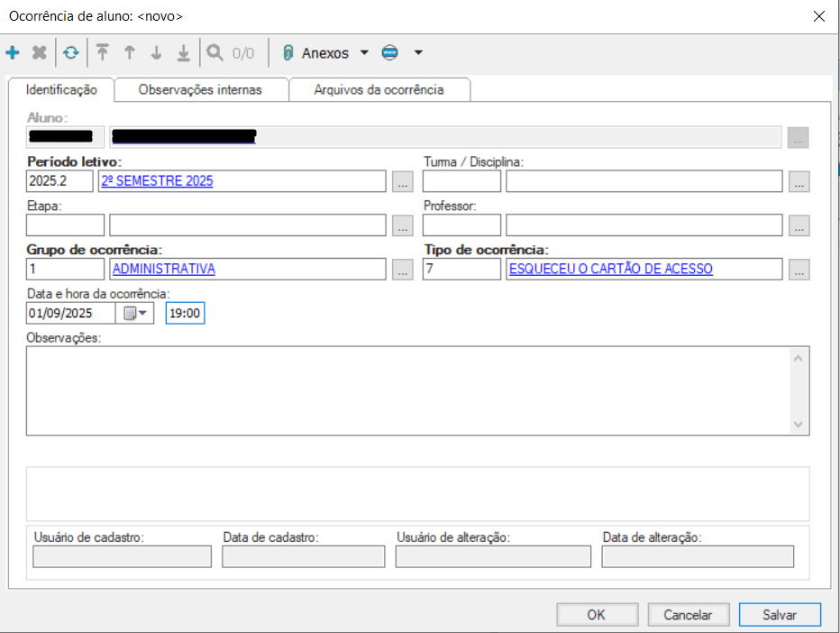Go to next record down arrow
The height and width of the screenshot is (633, 840).
(156, 53)
